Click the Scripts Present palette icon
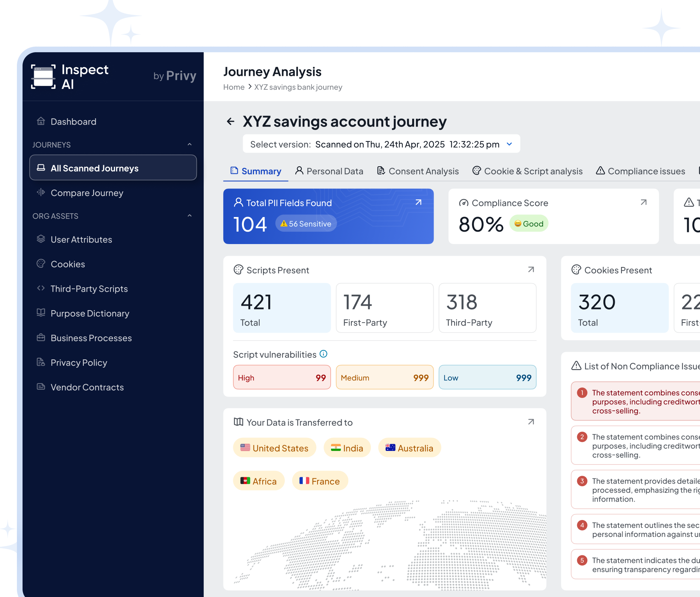 click(x=239, y=270)
